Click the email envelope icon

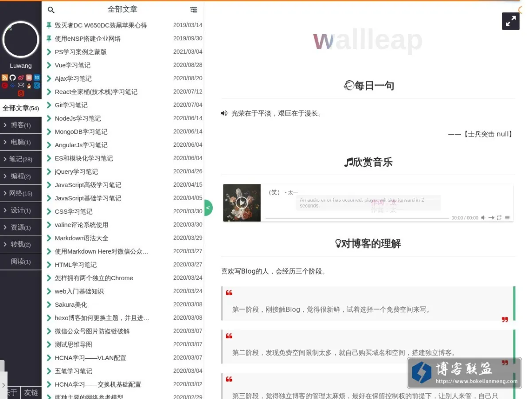click(x=21, y=85)
